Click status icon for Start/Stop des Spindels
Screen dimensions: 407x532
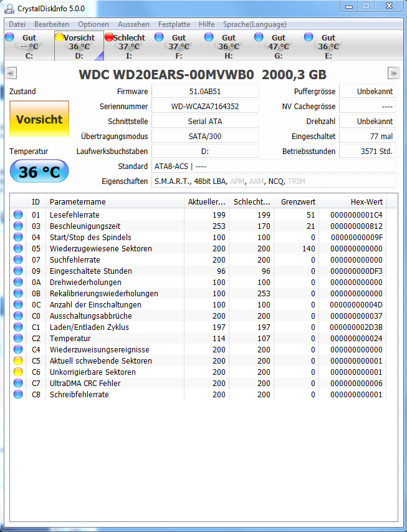tap(18, 237)
